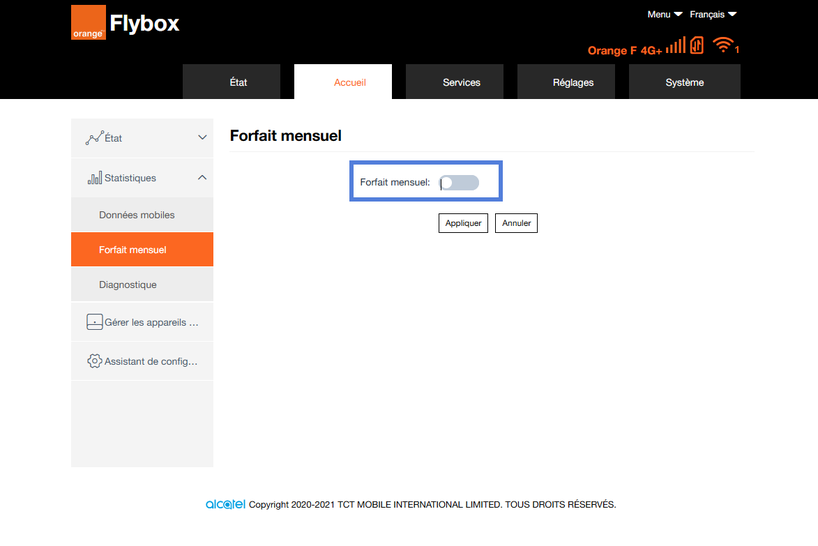Open Gérer les appareils menu entry
Viewport: 818px width, 546px height.
click(142, 322)
